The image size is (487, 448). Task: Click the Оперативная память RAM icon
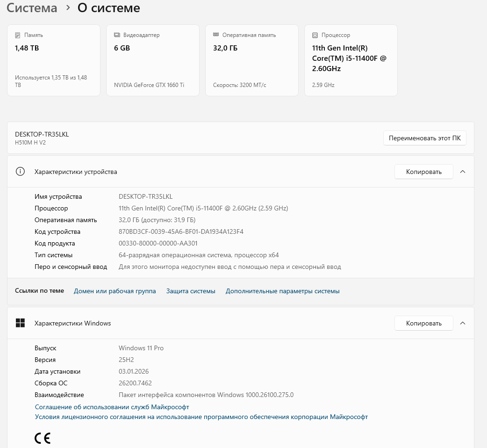click(216, 35)
